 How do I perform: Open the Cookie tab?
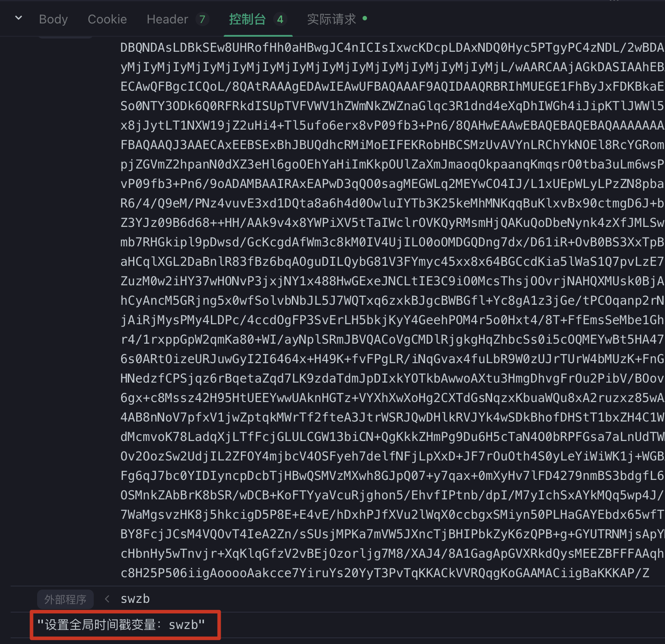107,19
